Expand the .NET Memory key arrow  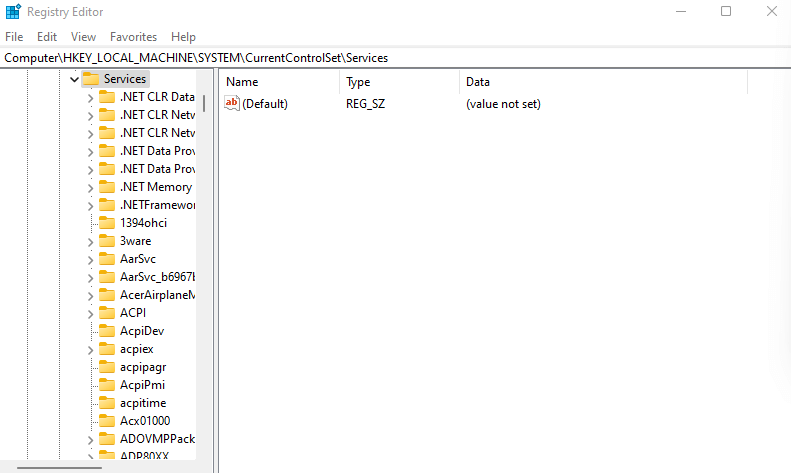click(x=90, y=188)
